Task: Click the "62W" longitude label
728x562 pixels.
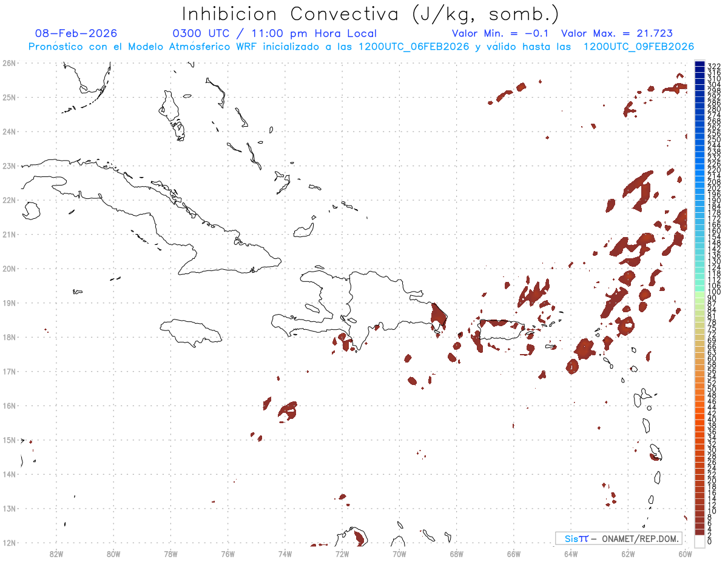Action: [629, 553]
